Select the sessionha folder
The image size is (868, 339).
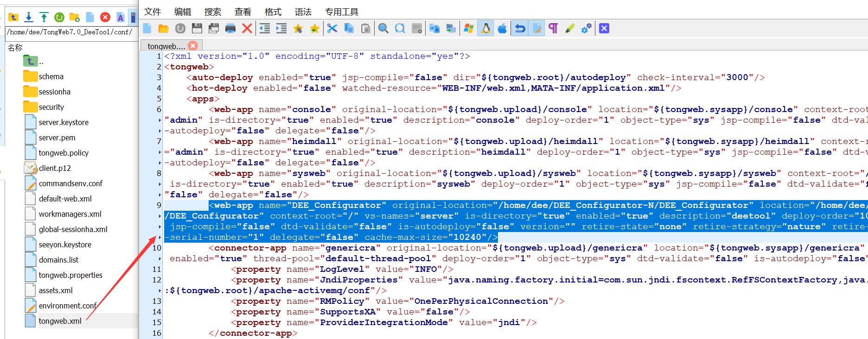tap(47, 92)
